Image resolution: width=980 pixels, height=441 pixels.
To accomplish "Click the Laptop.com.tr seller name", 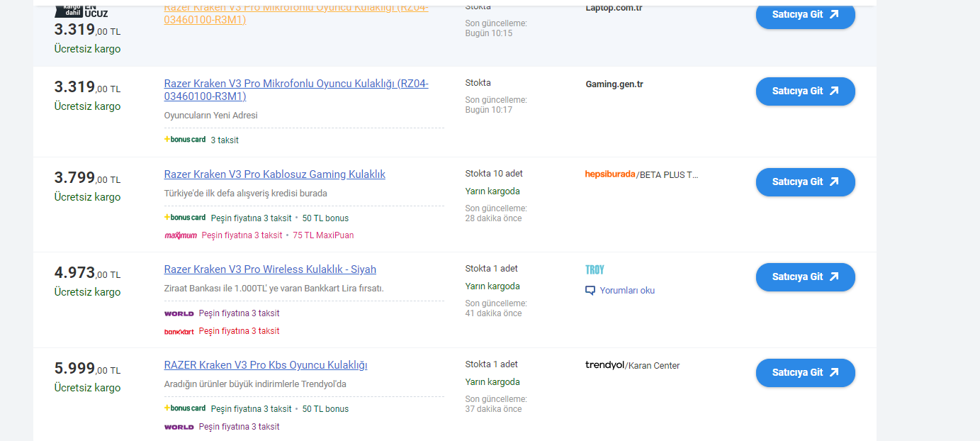I will [x=614, y=8].
